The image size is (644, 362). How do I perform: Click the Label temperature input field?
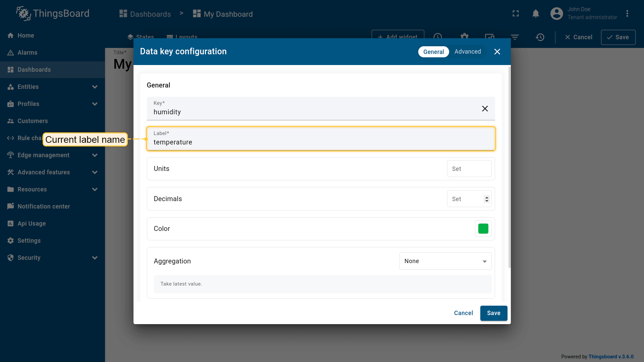(320, 142)
